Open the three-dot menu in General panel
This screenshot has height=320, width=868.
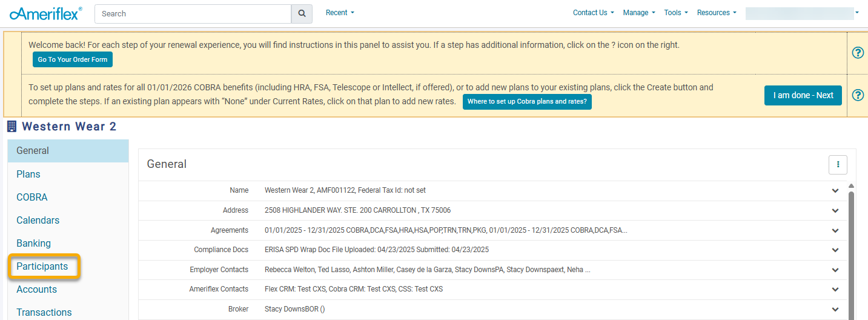click(838, 164)
